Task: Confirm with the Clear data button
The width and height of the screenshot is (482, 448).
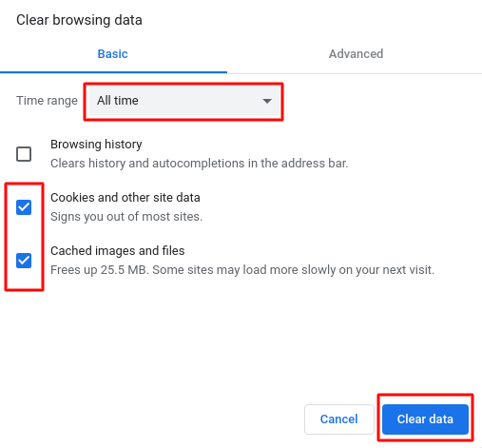Action: coord(425,419)
